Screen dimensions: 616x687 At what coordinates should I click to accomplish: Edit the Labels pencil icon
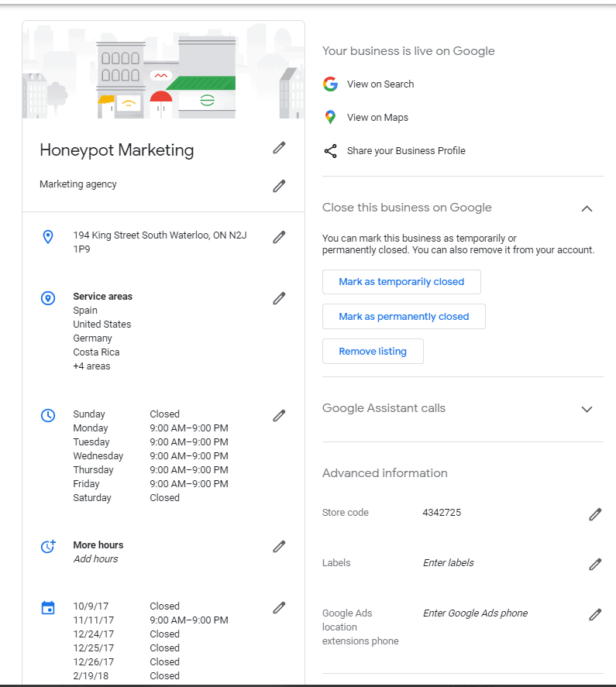pyautogui.click(x=595, y=564)
